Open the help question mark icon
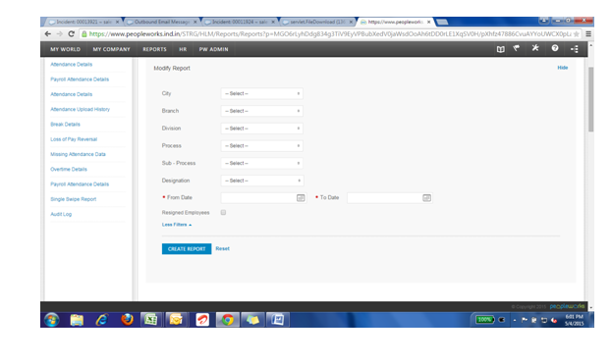This screenshot has height=364, width=612. [x=555, y=48]
